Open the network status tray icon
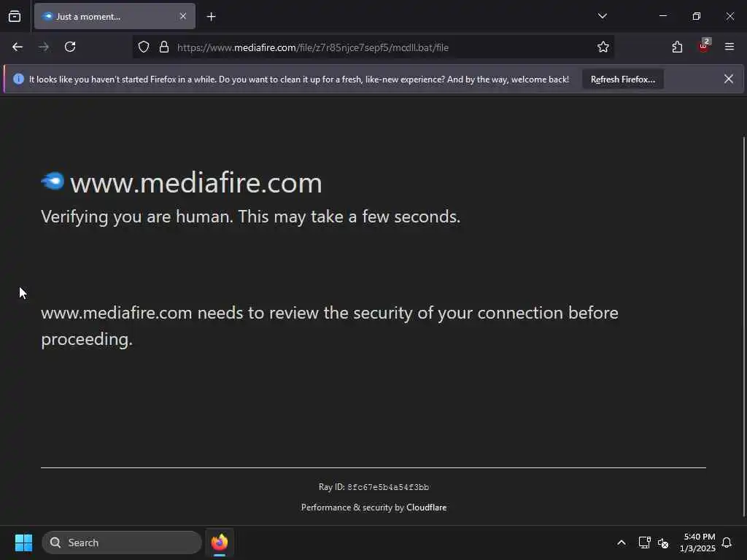The height and width of the screenshot is (560, 747). click(644, 542)
